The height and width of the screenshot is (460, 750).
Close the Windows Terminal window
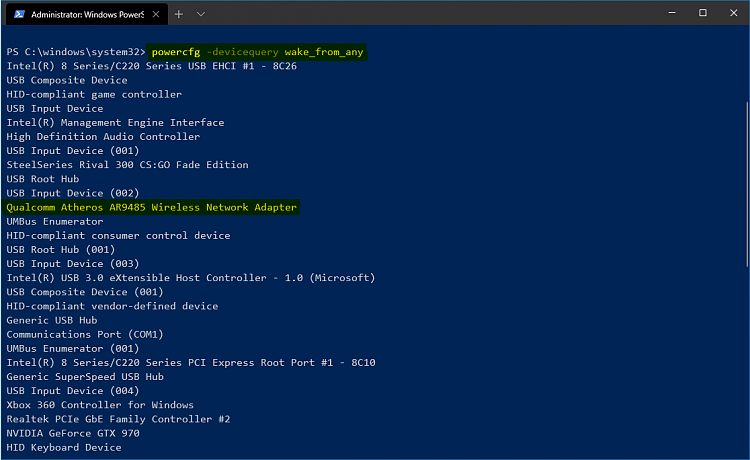[x=733, y=13]
